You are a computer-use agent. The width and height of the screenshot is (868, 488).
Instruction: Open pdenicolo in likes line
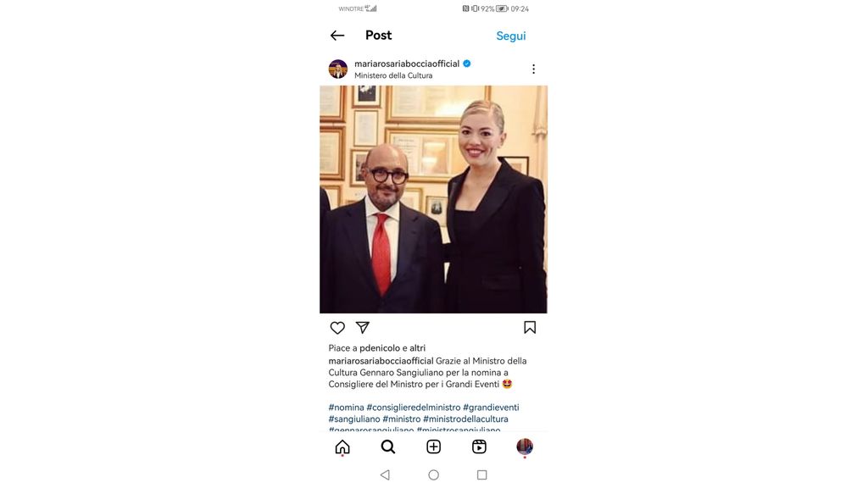pos(383,348)
